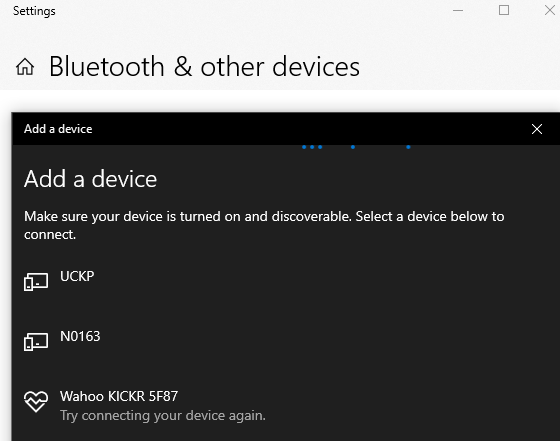Minimize the Settings window
Image resolution: width=560 pixels, height=441 pixels.
click(458, 10)
